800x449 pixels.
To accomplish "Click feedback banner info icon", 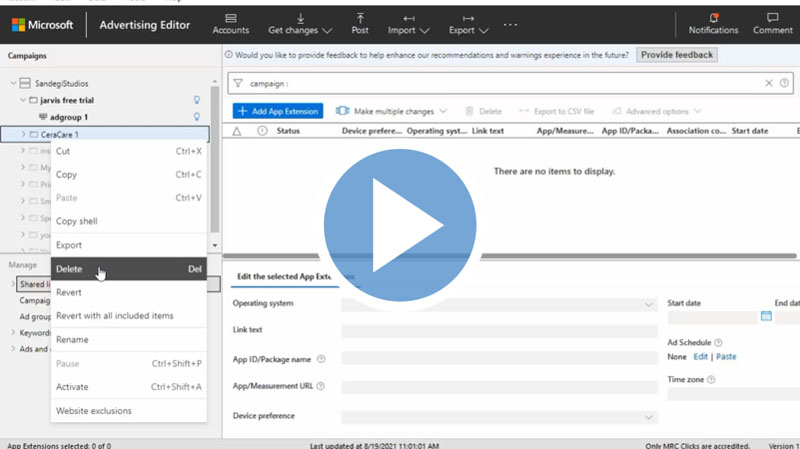I will point(229,55).
